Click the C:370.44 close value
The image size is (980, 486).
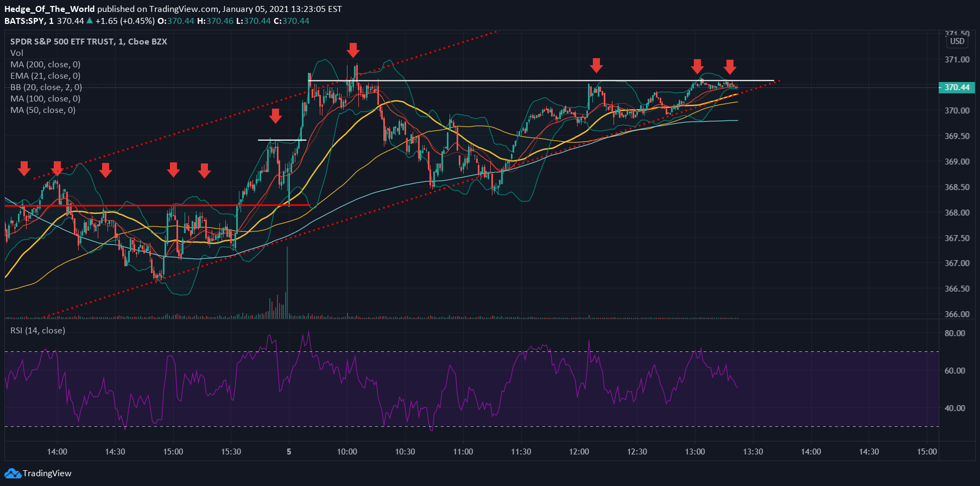tap(292, 21)
